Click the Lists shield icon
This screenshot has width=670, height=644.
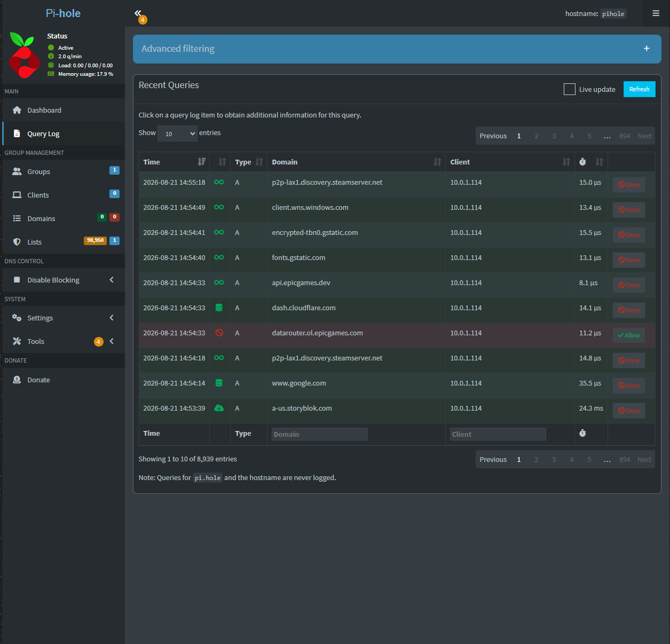[17, 242]
